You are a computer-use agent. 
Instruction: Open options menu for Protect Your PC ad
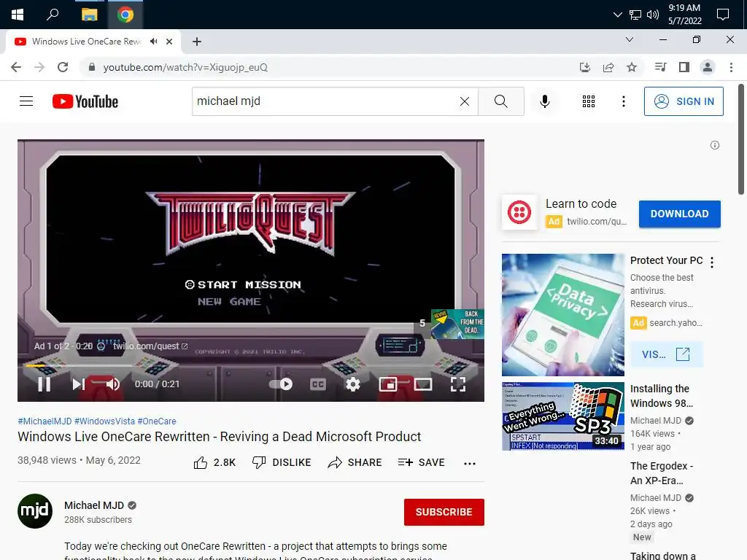[712, 262]
